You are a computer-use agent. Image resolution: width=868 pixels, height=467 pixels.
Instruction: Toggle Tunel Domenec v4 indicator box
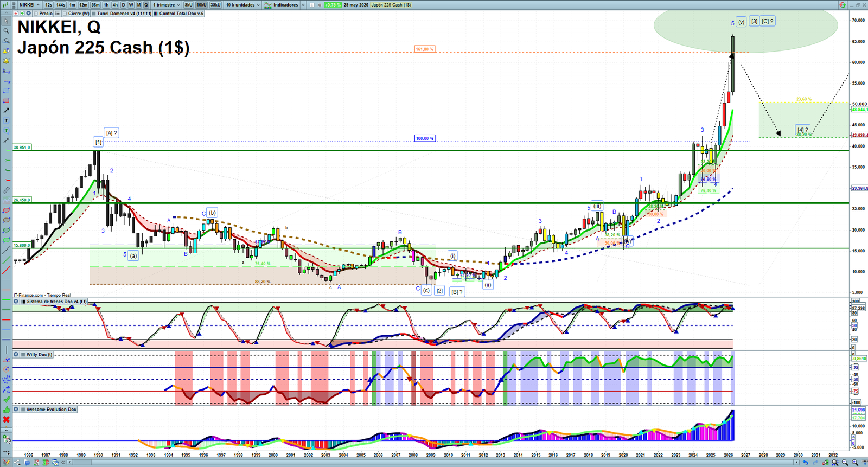tap(94, 14)
